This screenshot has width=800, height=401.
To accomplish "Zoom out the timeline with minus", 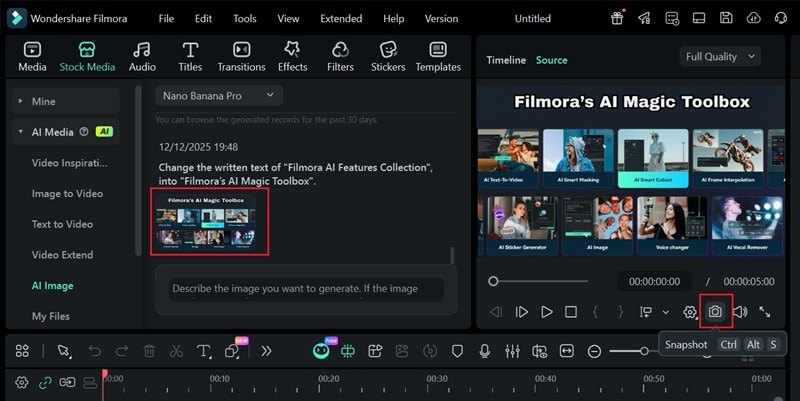I will pos(594,351).
